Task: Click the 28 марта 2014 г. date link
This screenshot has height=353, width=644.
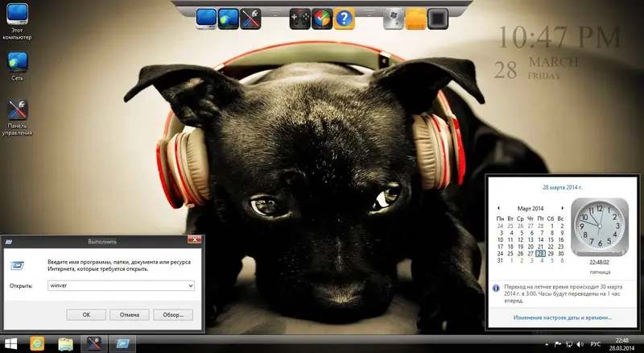Action: click(x=562, y=187)
